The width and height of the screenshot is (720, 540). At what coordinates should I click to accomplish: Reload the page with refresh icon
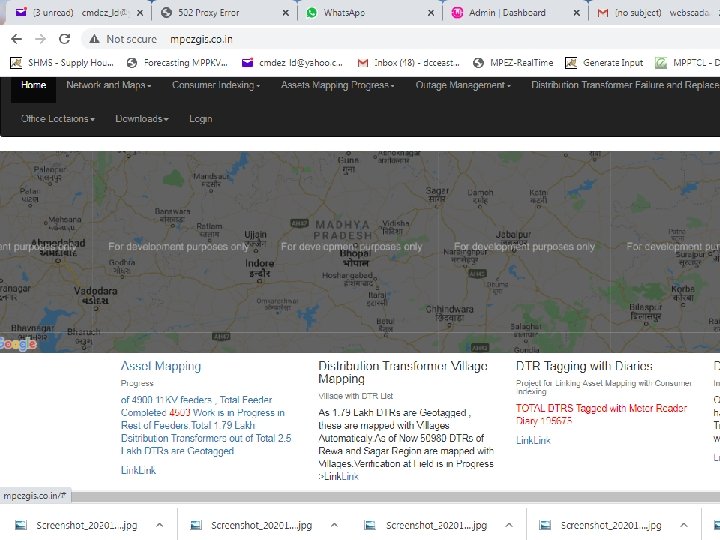pyautogui.click(x=64, y=39)
